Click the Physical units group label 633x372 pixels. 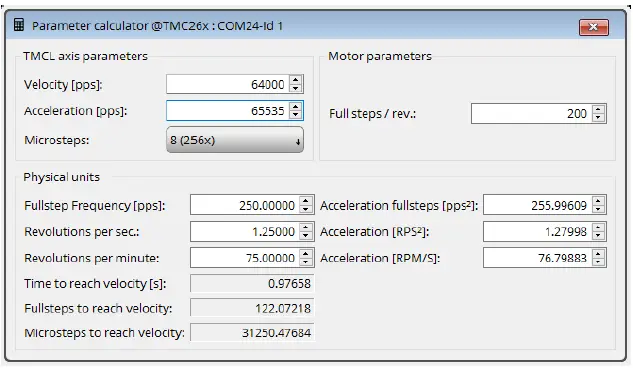(x=61, y=177)
